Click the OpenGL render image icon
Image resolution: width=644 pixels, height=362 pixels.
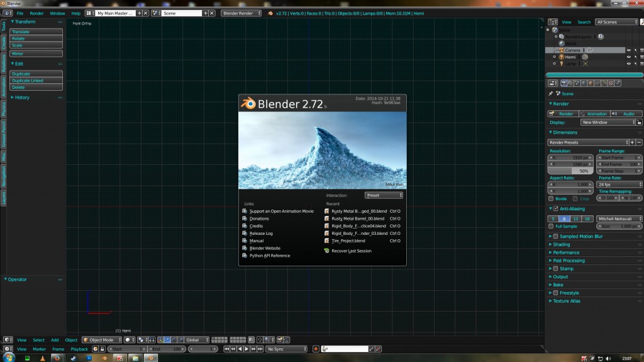click(279, 340)
